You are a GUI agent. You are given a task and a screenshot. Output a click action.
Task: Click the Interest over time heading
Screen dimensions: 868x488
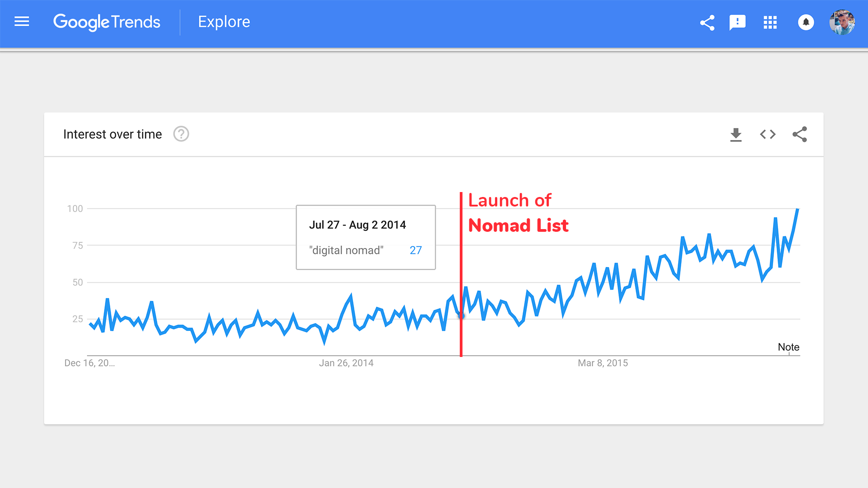click(113, 134)
